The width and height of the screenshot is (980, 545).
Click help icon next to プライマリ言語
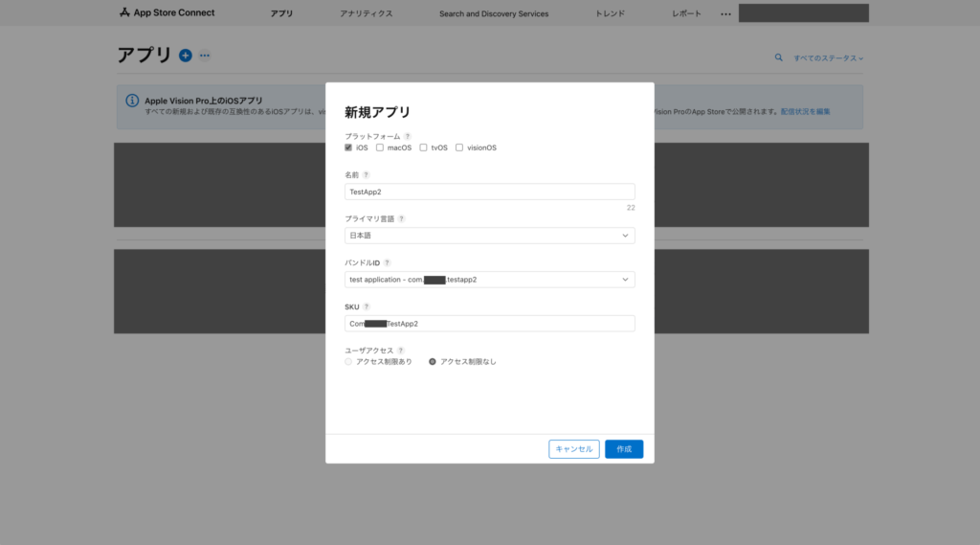tap(401, 218)
